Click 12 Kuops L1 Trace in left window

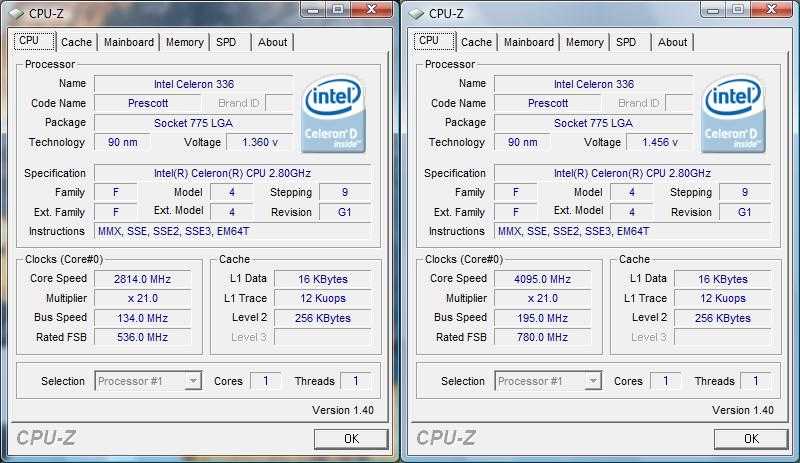tap(323, 299)
